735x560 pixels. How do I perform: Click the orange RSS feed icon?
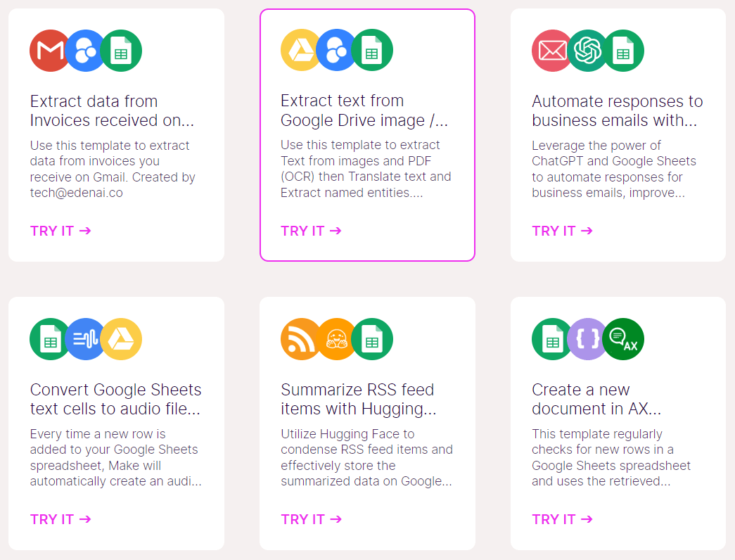click(x=301, y=339)
